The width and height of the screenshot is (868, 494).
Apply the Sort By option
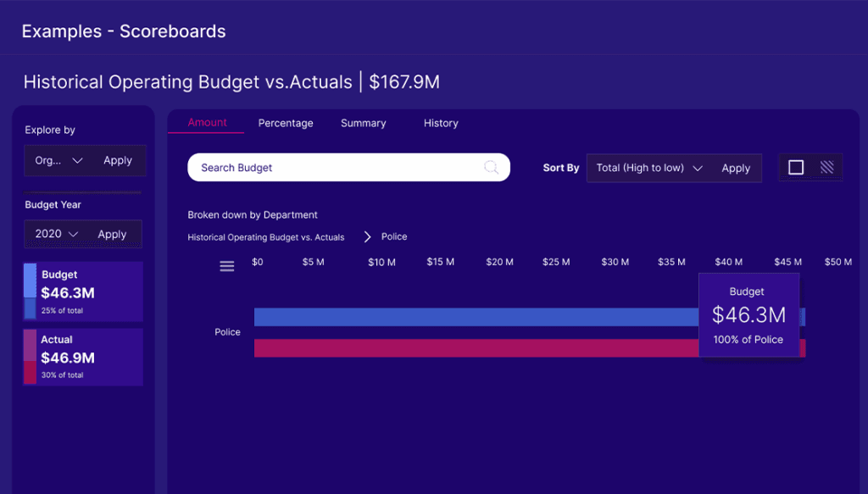click(736, 168)
